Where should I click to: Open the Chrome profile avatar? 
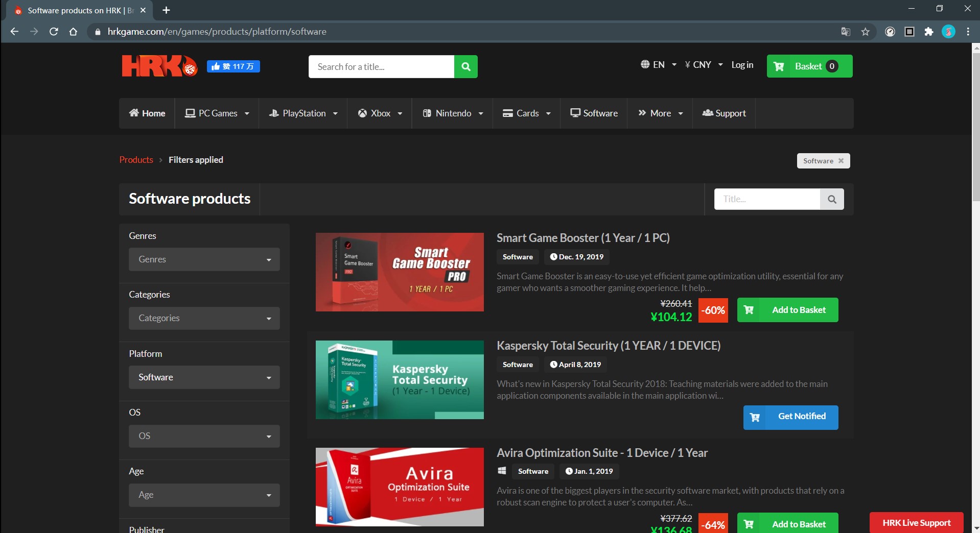(x=948, y=32)
